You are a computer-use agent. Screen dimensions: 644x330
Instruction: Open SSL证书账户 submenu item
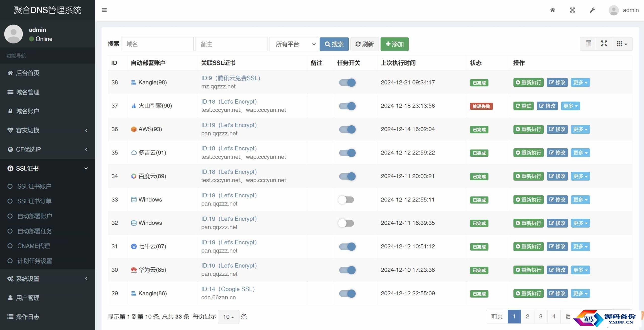pyautogui.click(x=48, y=186)
